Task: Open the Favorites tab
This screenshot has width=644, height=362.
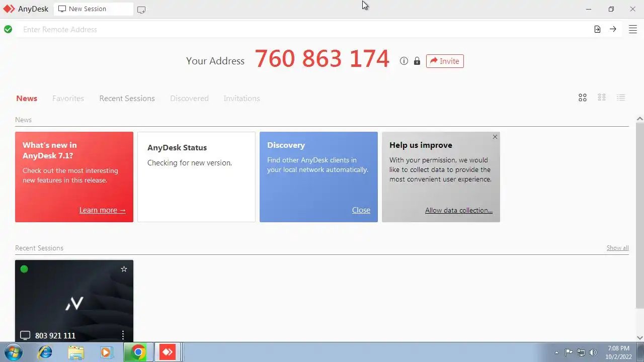Action: tap(68, 98)
